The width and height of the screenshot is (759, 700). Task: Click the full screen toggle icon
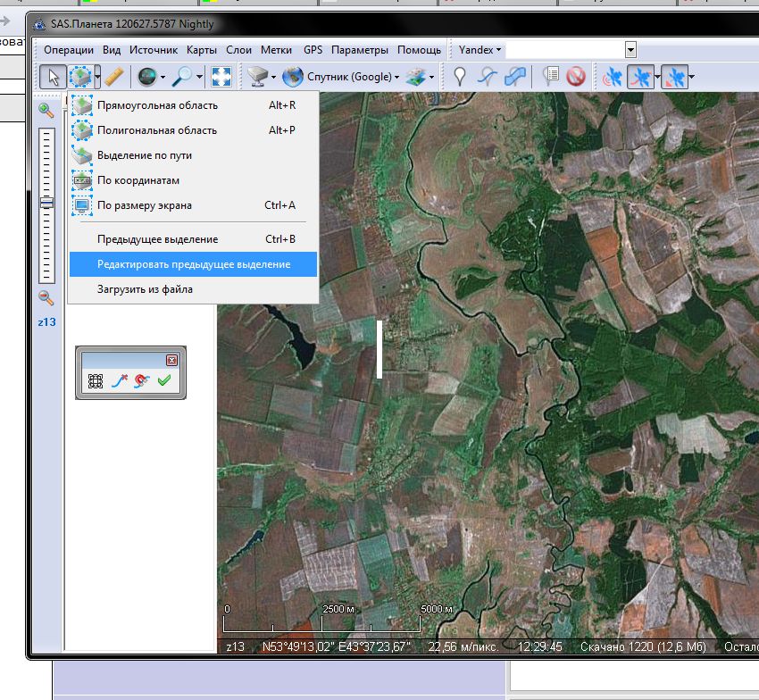221,77
